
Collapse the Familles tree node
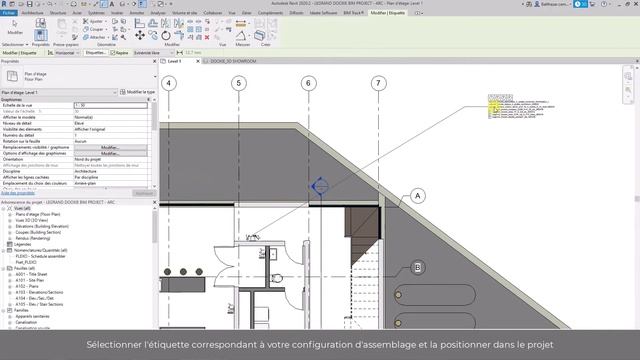pyautogui.click(x=4, y=310)
